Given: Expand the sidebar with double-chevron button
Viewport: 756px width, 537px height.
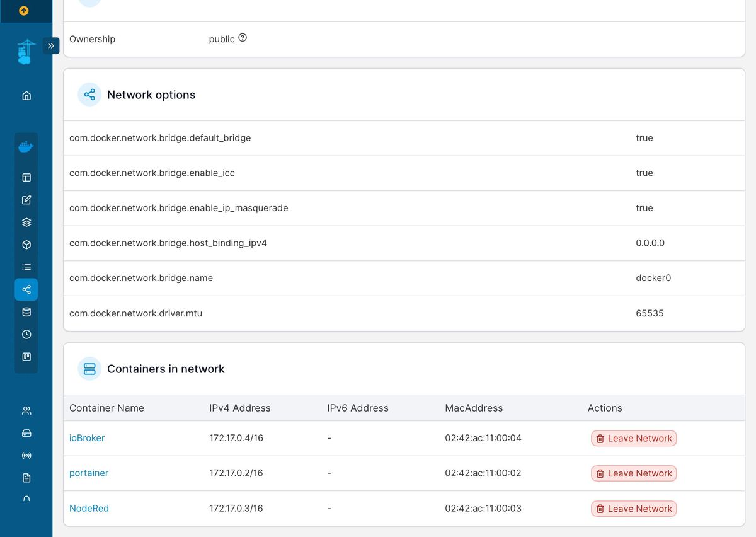Looking at the screenshot, I should point(51,46).
